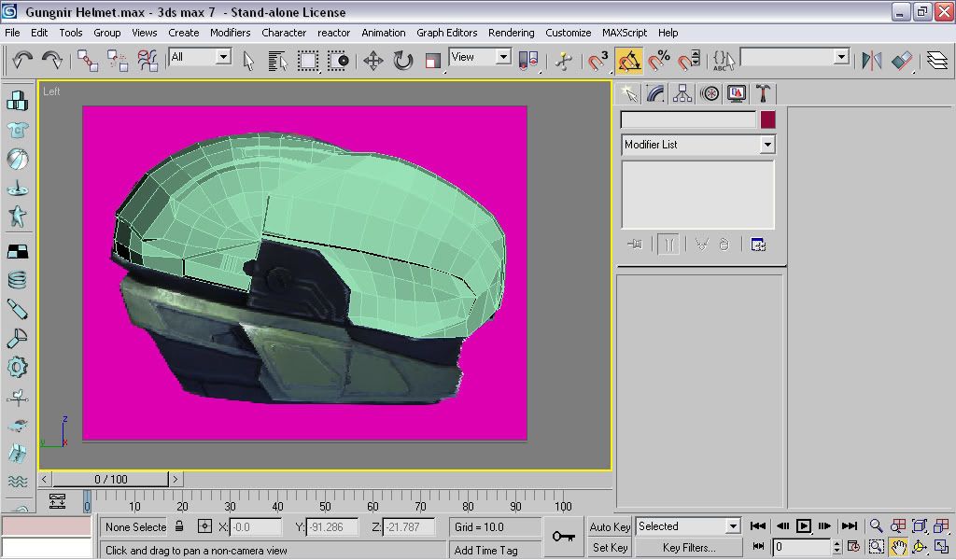
Task: Click the Key Filters button
Action: click(x=689, y=547)
